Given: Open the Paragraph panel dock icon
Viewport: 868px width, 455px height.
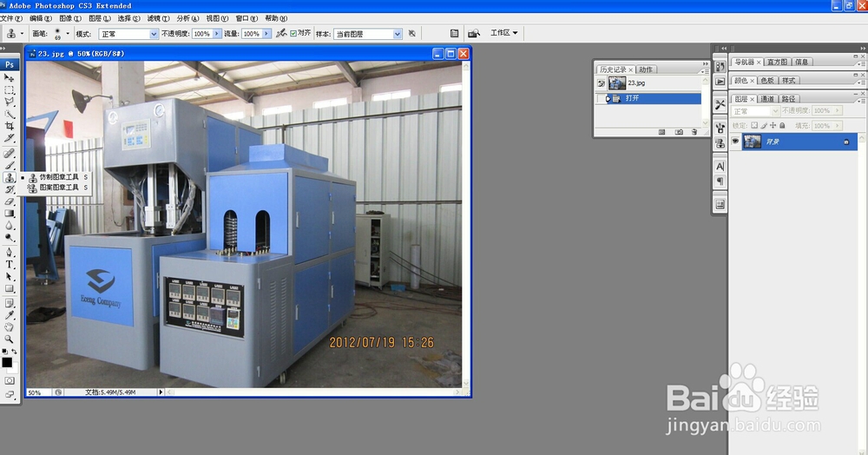Looking at the screenshot, I should tap(720, 181).
